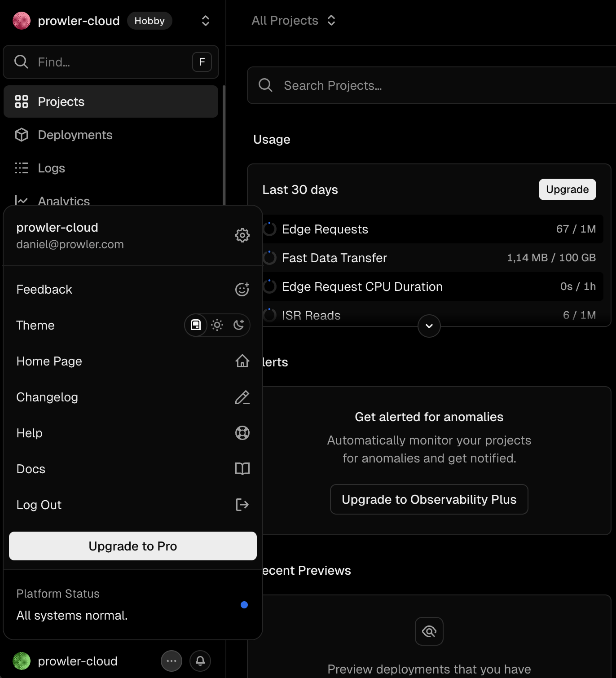The width and height of the screenshot is (616, 678).
Task: Click the Projects grid icon in sidebar
Action: pyautogui.click(x=22, y=101)
